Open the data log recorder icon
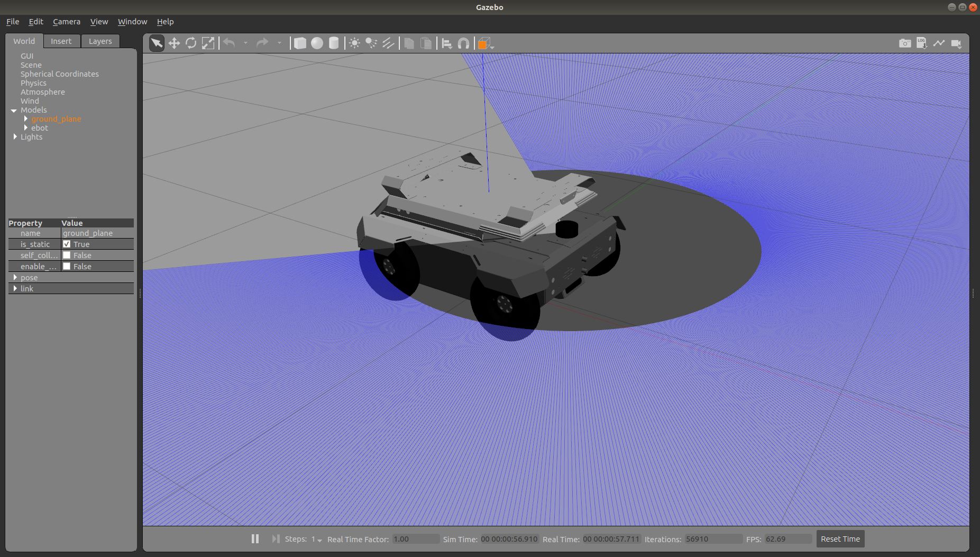 [x=922, y=43]
